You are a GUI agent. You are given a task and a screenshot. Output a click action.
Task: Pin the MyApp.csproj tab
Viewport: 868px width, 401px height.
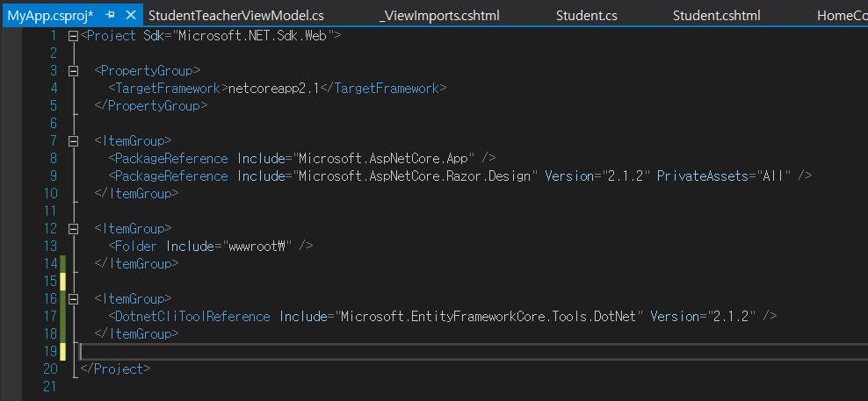(x=110, y=16)
